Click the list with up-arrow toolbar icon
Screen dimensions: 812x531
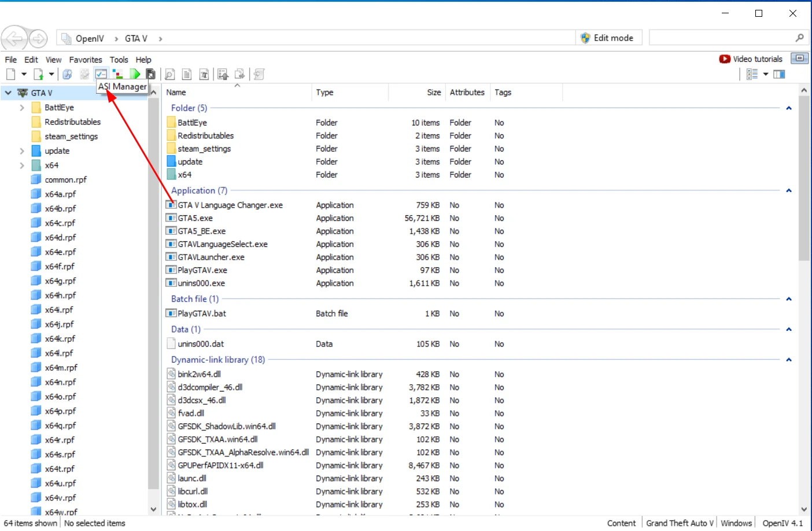pos(223,74)
